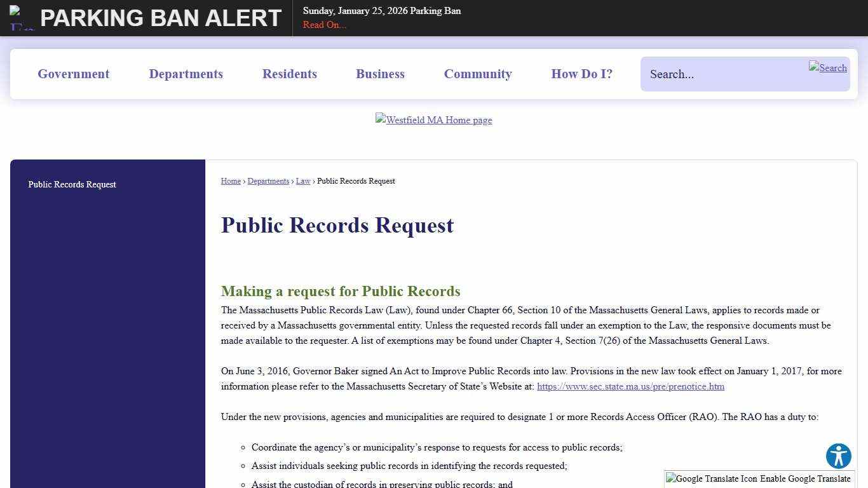
Task: Follow the sec.state.ma.us prenotice hyperlink
Action: [630, 386]
